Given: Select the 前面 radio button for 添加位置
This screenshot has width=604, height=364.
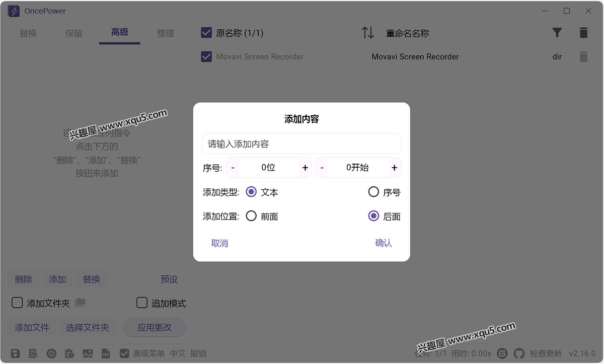Looking at the screenshot, I should [251, 216].
